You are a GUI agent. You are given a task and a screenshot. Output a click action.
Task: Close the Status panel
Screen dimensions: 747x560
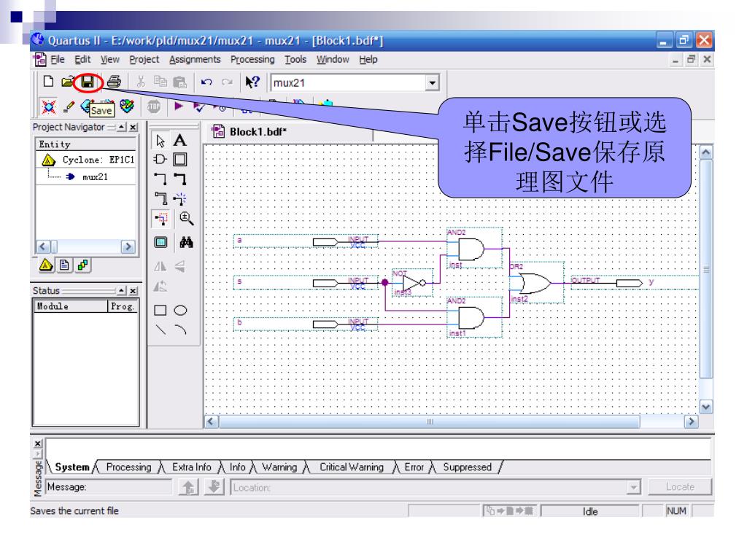pos(133,290)
